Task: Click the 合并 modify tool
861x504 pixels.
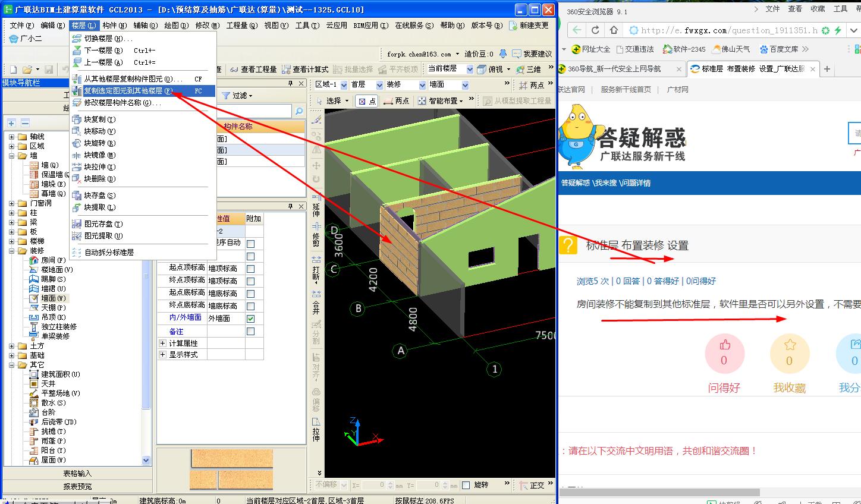Action: (316, 302)
